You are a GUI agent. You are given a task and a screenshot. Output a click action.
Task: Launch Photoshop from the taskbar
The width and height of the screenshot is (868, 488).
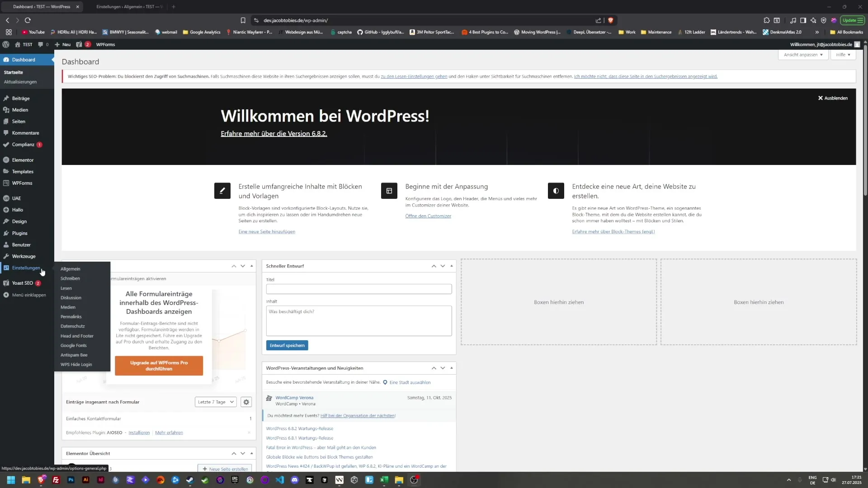[x=71, y=480]
